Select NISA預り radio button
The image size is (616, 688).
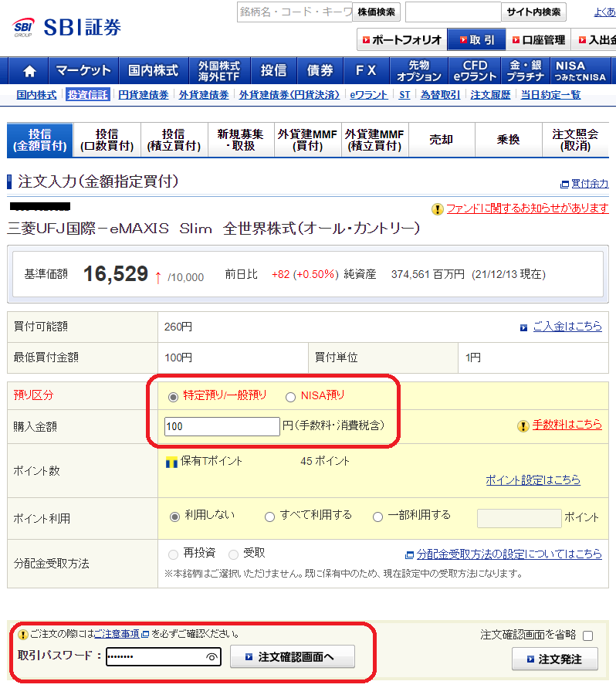coord(290,397)
